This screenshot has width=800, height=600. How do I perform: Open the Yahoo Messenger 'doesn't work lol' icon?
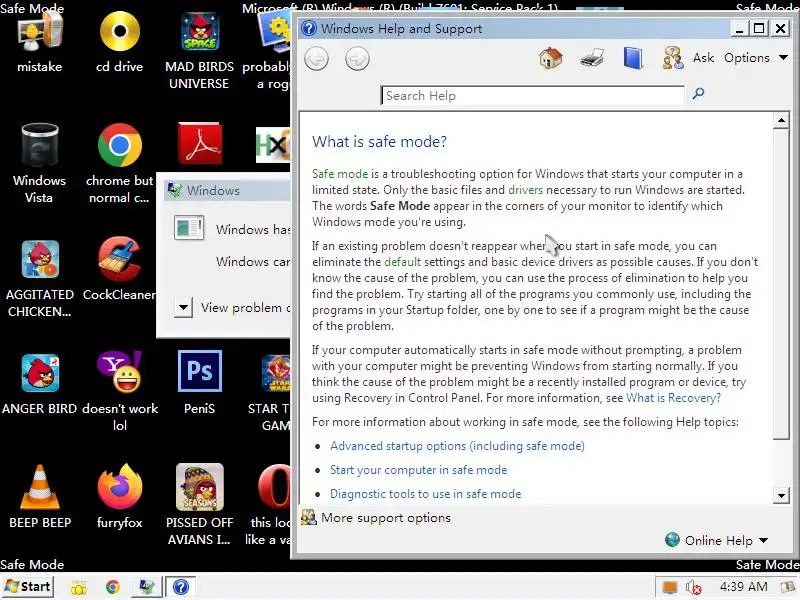click(119, 392)
